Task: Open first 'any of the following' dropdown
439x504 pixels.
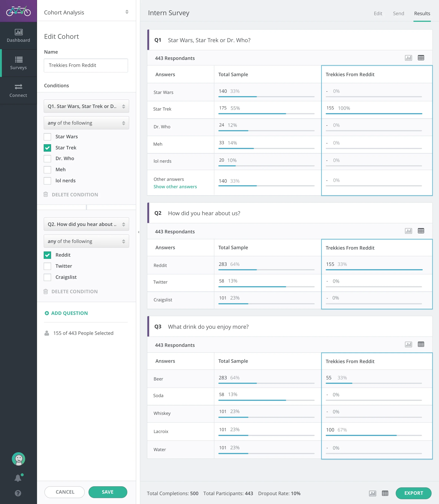Action: click(86, 123)
